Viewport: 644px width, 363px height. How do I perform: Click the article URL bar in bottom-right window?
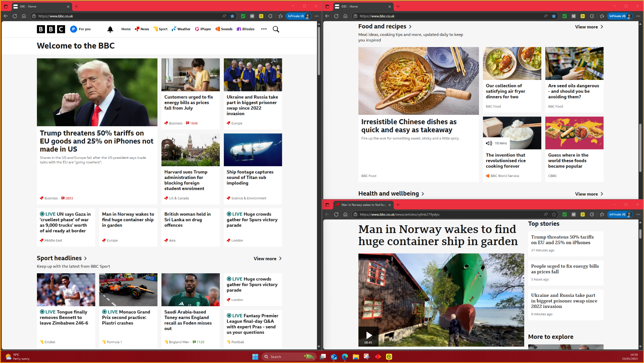[450, 215]
